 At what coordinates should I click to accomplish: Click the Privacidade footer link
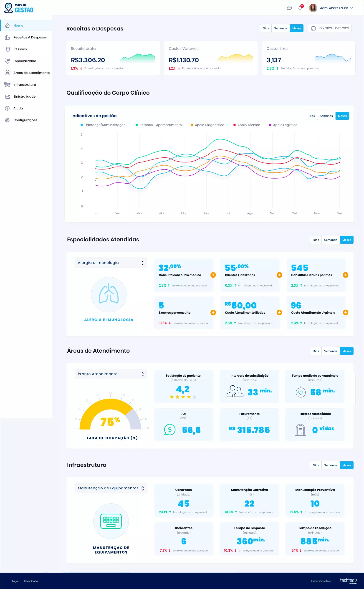[30, 581]
